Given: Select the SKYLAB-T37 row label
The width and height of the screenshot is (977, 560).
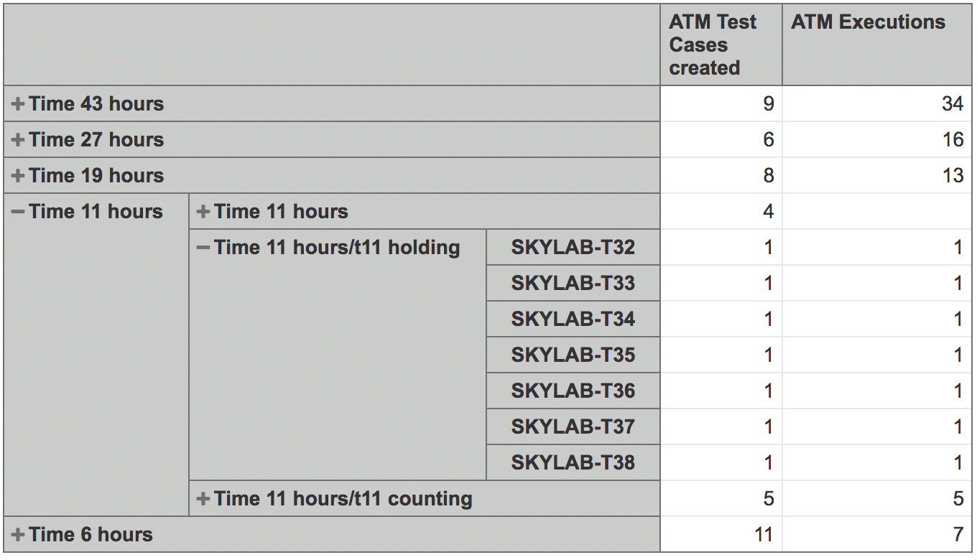Looking at the screenshot, I should (573, 427).
